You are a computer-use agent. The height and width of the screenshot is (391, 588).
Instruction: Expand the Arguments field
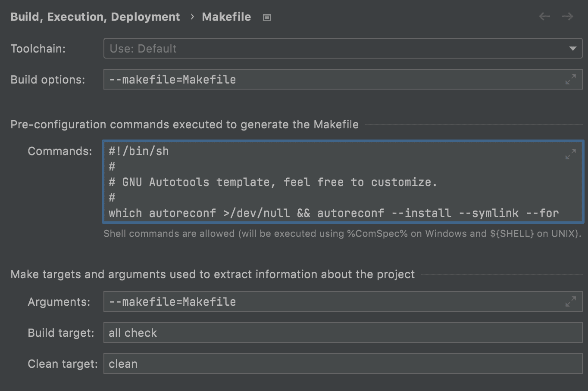point(570,302)
